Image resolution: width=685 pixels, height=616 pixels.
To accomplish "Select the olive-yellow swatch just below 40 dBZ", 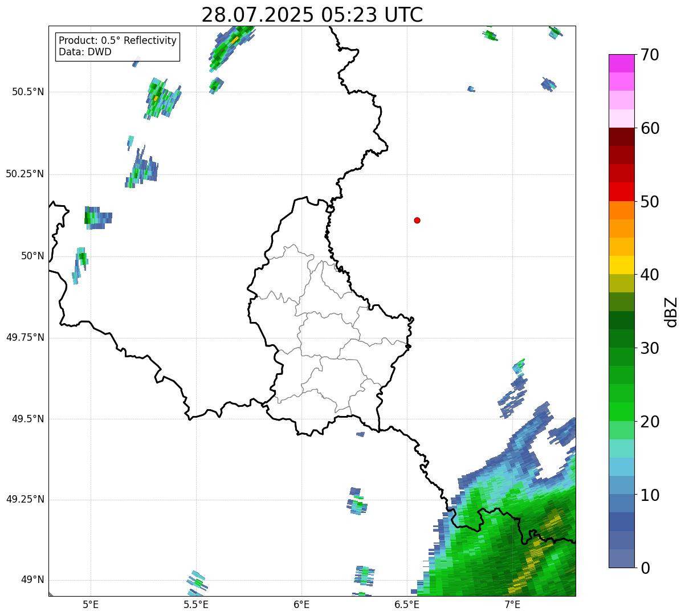I will coord(621,283).
